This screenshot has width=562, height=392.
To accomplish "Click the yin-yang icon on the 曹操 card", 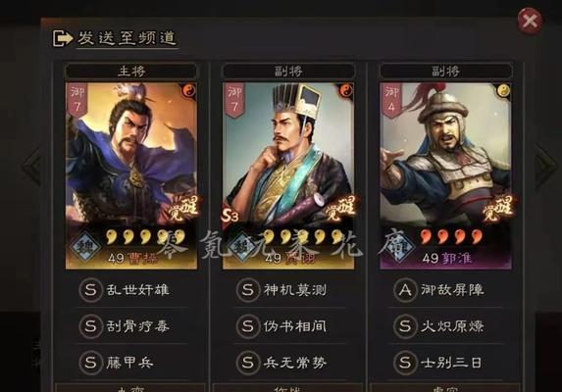I will click(189, 90).
